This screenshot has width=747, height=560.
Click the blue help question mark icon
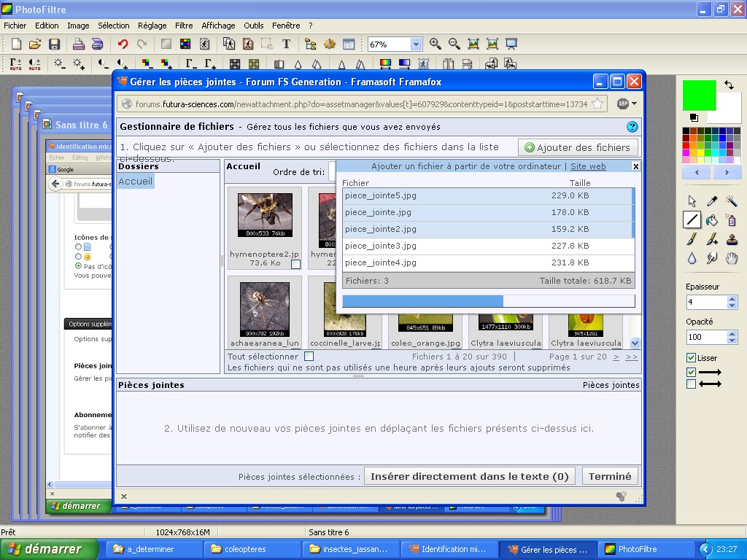coord(632,127)
